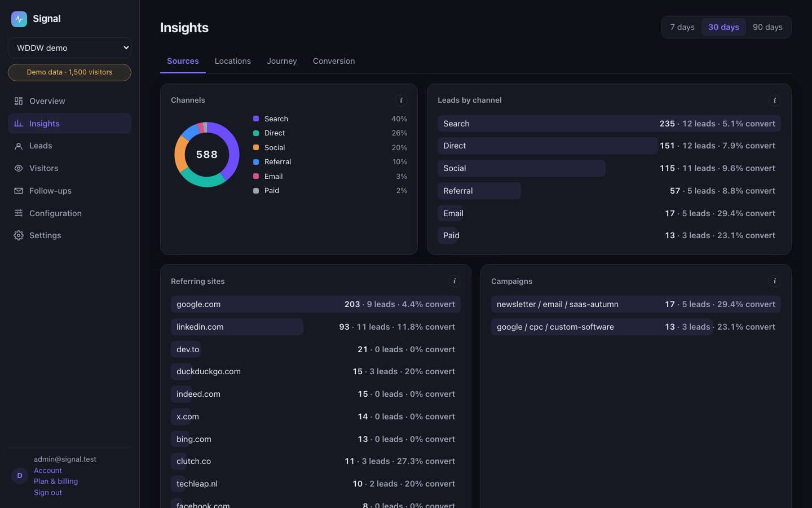
Task: Select the 7 days range
Action: click(x=682, y=27)
